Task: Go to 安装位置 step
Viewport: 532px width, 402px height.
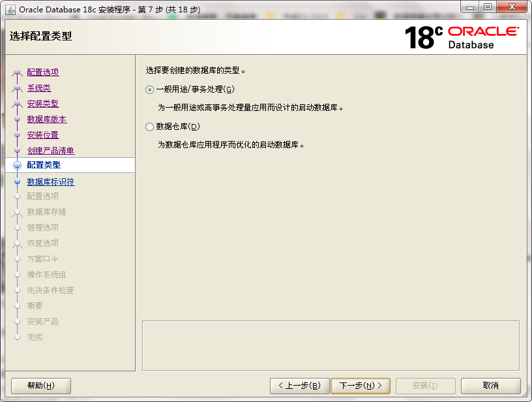Action: (43, 135)
